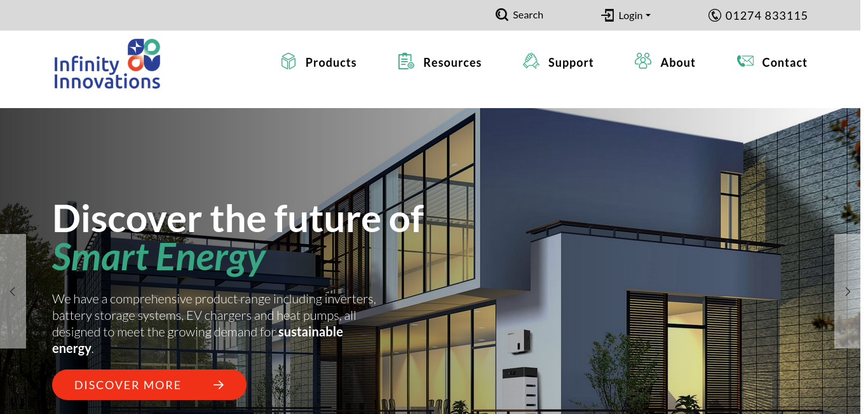
Task: Click the Support handshake icon
Action: pos(531,62)
